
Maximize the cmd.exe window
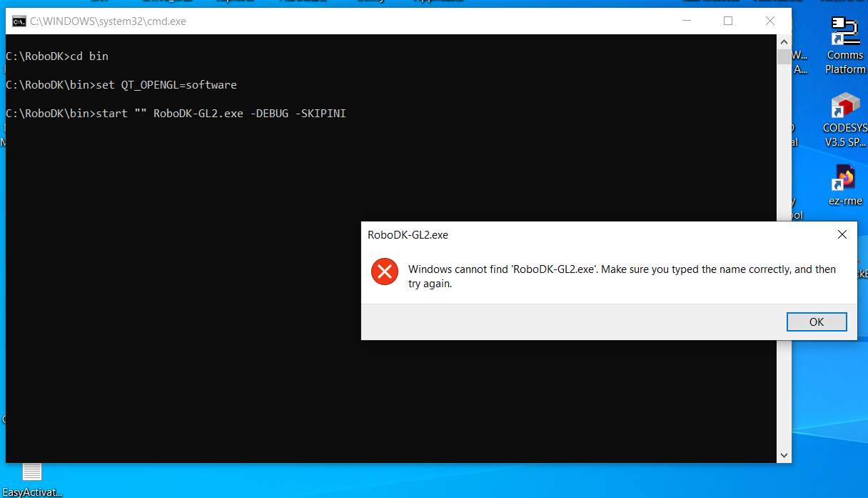(x=728, y=21)
